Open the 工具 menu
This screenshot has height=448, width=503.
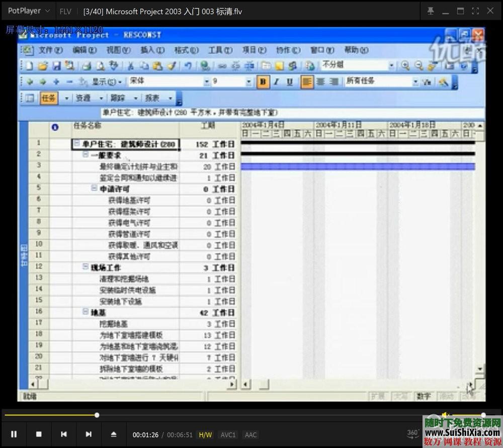click(x=220, y=50)
